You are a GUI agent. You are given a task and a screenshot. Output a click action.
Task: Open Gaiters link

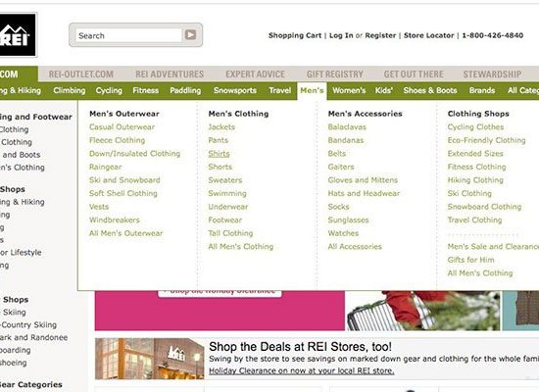click(341, 167)
